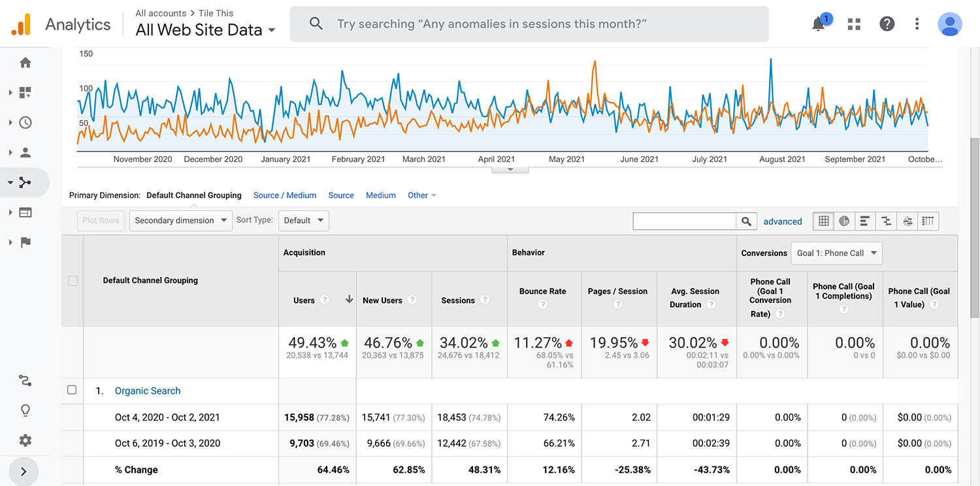Screen dimensions: 980x486
Task: Switch to the Performance bar view
Action: coord(864,221)
